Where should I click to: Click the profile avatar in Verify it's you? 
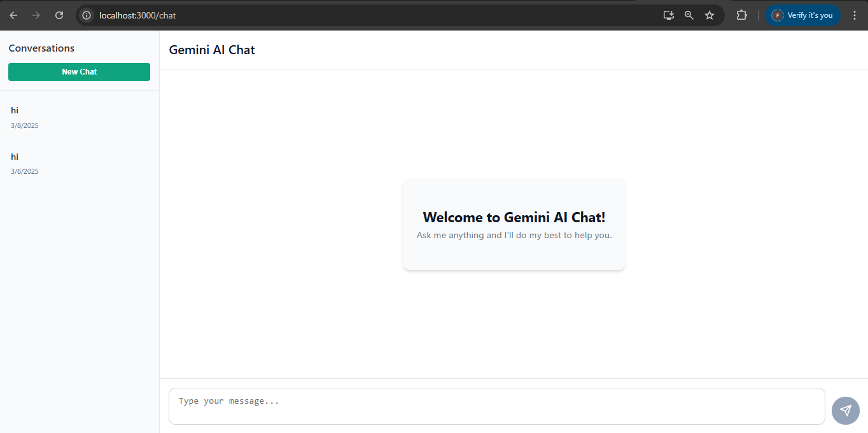(778, 15)
